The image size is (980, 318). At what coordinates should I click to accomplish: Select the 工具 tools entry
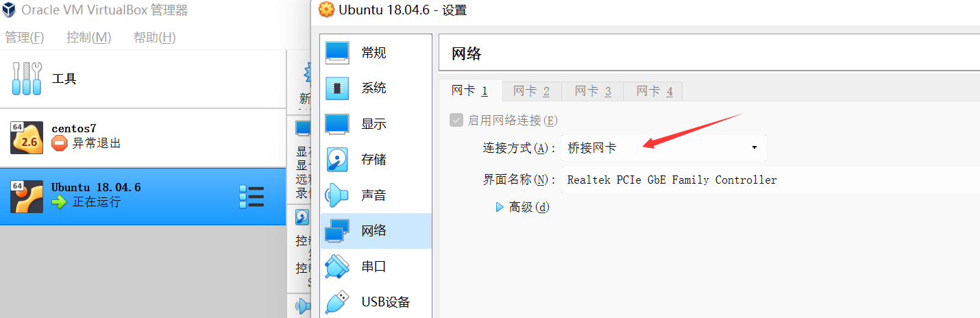coord(143,79)
